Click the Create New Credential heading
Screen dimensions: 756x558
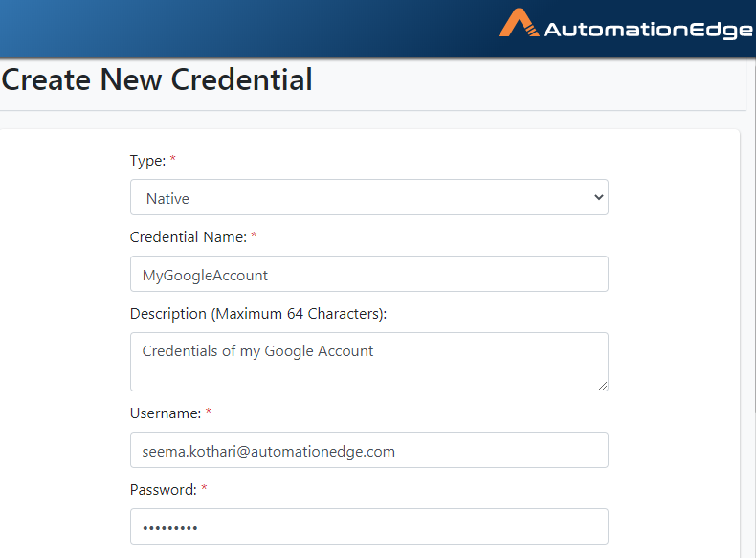pos(157,79)
